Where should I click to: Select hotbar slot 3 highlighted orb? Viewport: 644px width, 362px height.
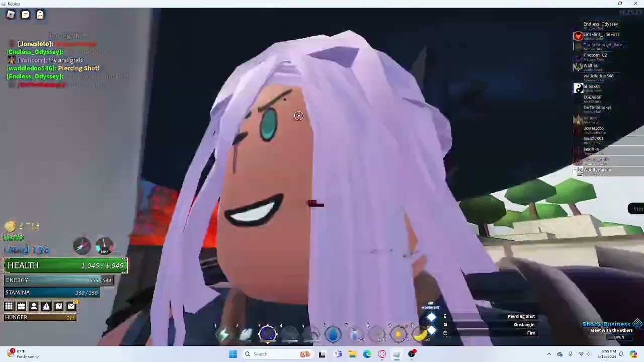coord(268,333)
